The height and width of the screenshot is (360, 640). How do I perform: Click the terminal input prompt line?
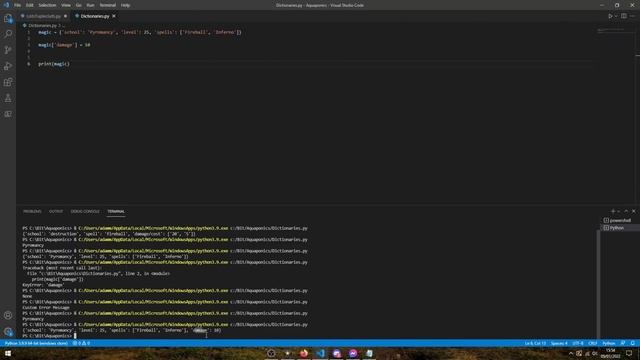[49, 336]
